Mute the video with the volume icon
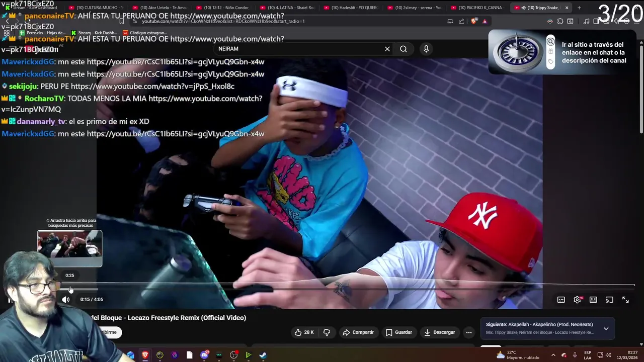The width and height of the screenshot is (644, 362). point(66,300)
